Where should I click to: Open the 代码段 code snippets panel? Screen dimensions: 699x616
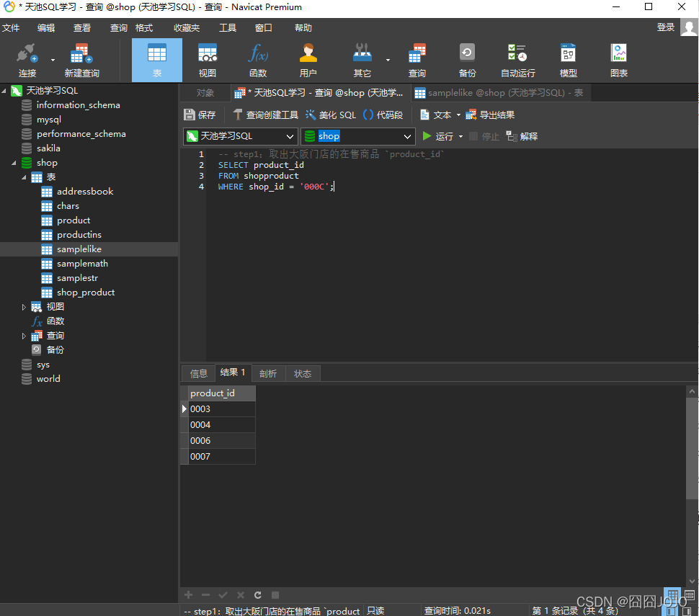tap(383, 115)
